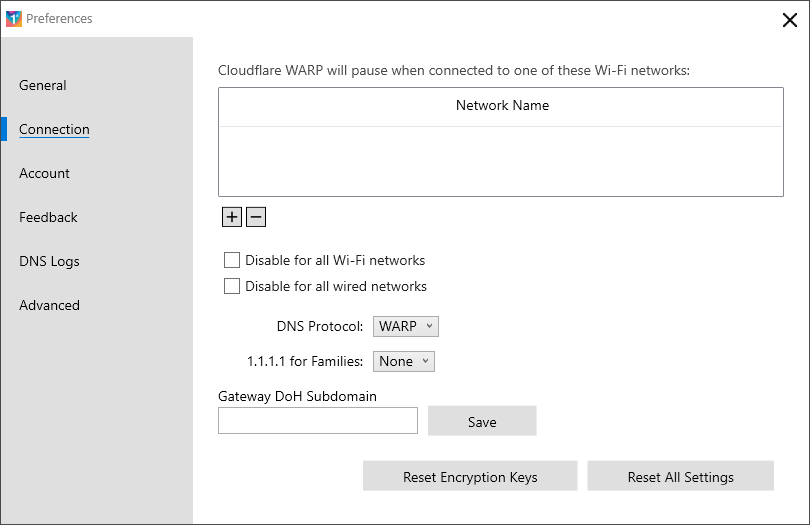Screen dimensions: 810x525
Task: Open the Advanced settings tab
Action: click(50, 305)
